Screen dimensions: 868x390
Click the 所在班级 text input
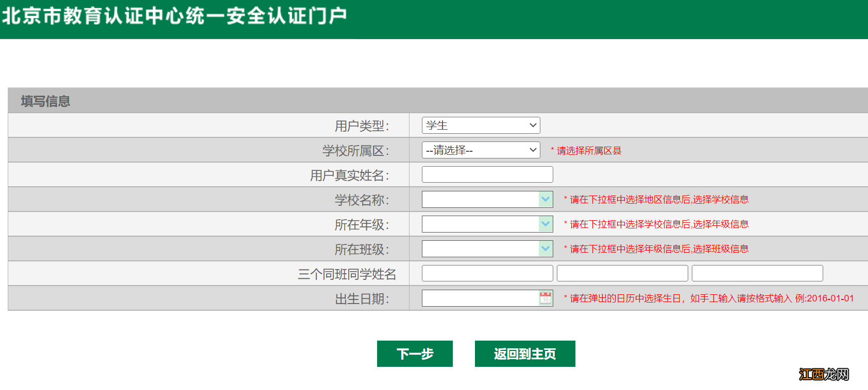[x=480, y=249]
